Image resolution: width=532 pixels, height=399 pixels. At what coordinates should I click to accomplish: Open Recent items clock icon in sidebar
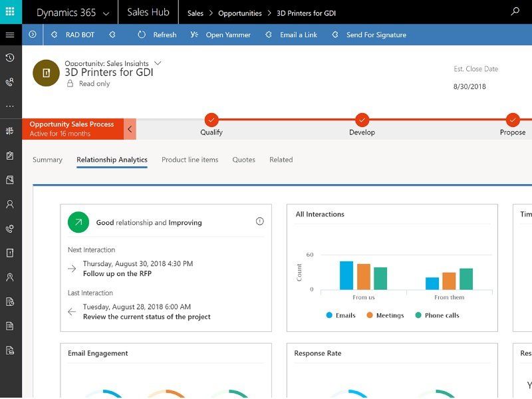pos(10,58)
